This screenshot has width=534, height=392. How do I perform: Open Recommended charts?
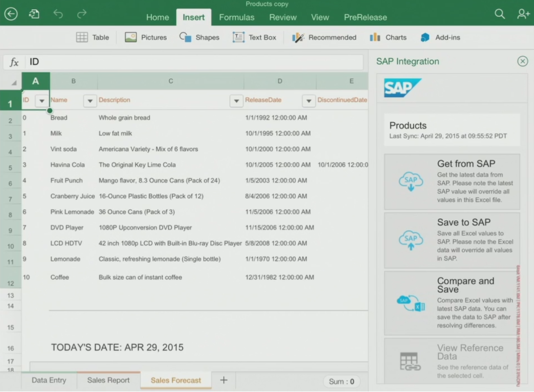[x=324, y=37]
